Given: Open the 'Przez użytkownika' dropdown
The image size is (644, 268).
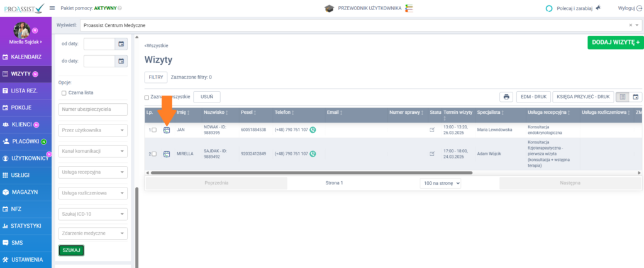Looking at the screenshot, I should (92, 130).
